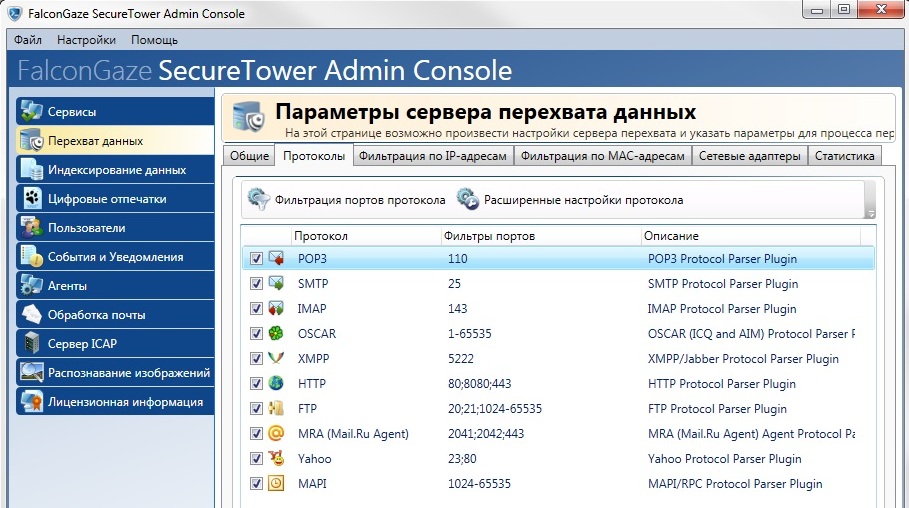The image size is (909, 508).
Task: Disable the HTTP protocol checkbox
Action: 256,383
